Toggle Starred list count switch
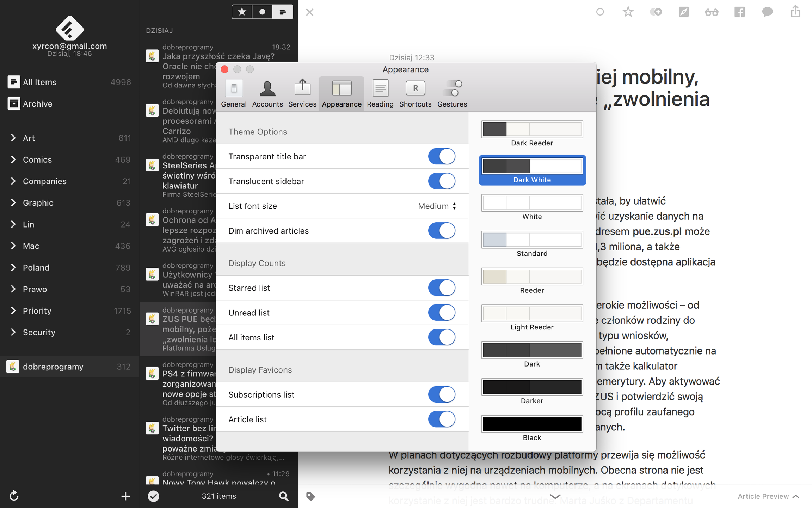This screenshot has height=508, width=812. click(x=442, y=288)
